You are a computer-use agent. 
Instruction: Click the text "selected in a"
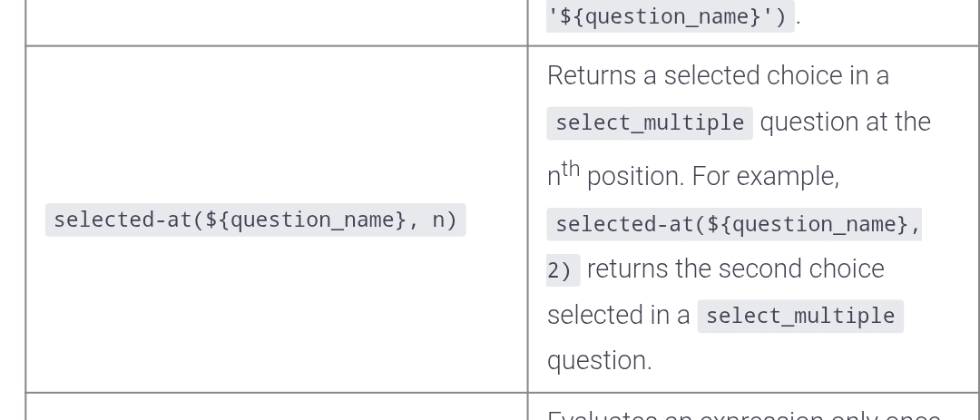point(619,315)
